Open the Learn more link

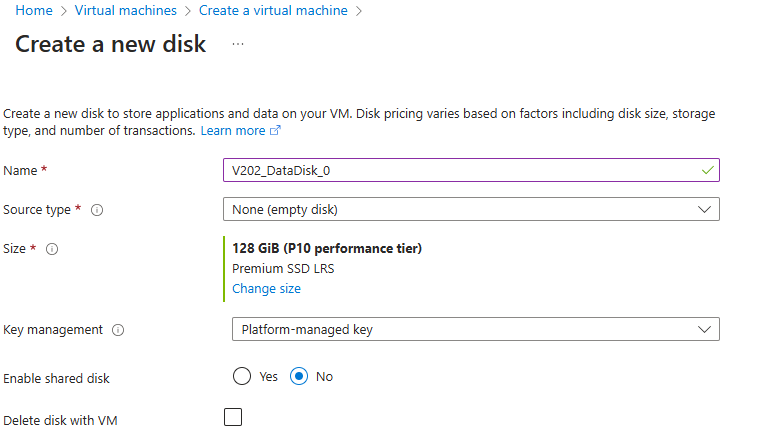[233, 131]
